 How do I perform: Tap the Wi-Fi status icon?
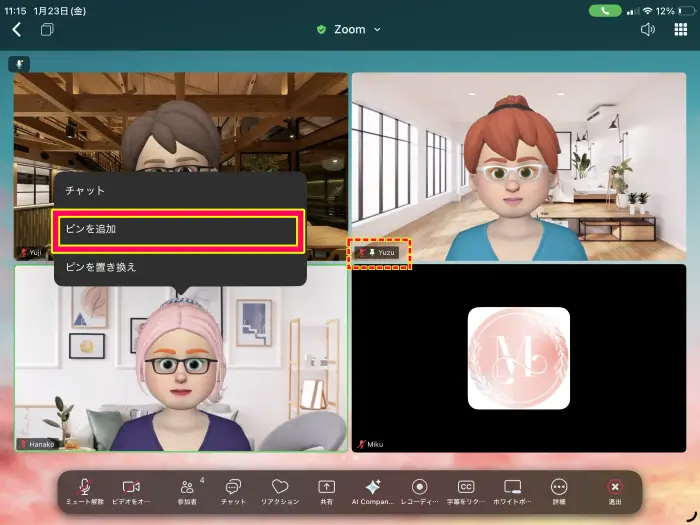(x=647, y=11)
